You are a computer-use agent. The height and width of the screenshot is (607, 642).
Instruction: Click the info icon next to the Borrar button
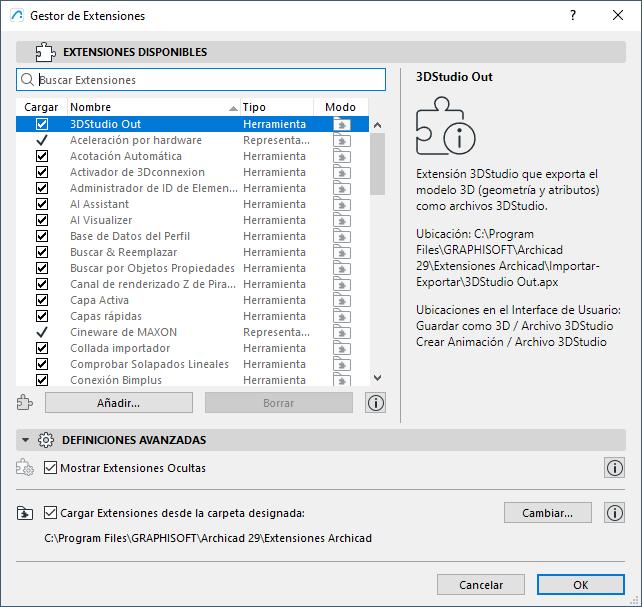tap(375, 403)
